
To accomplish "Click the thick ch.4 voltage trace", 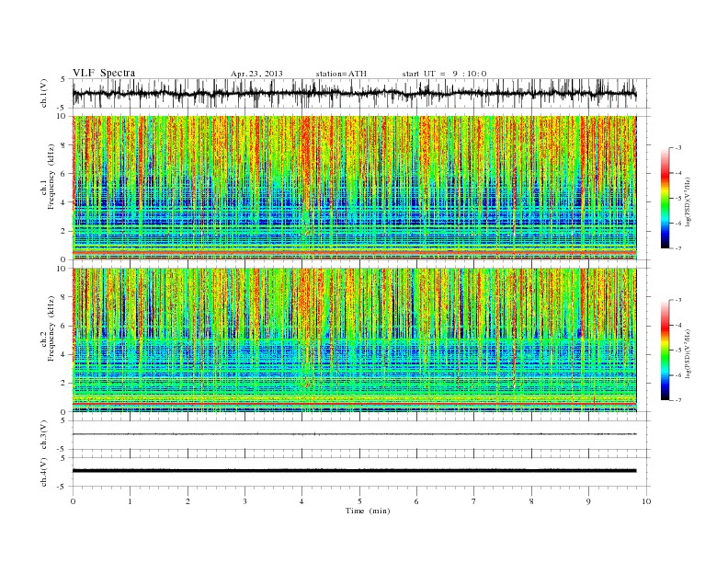I will (x=354, y=471).
